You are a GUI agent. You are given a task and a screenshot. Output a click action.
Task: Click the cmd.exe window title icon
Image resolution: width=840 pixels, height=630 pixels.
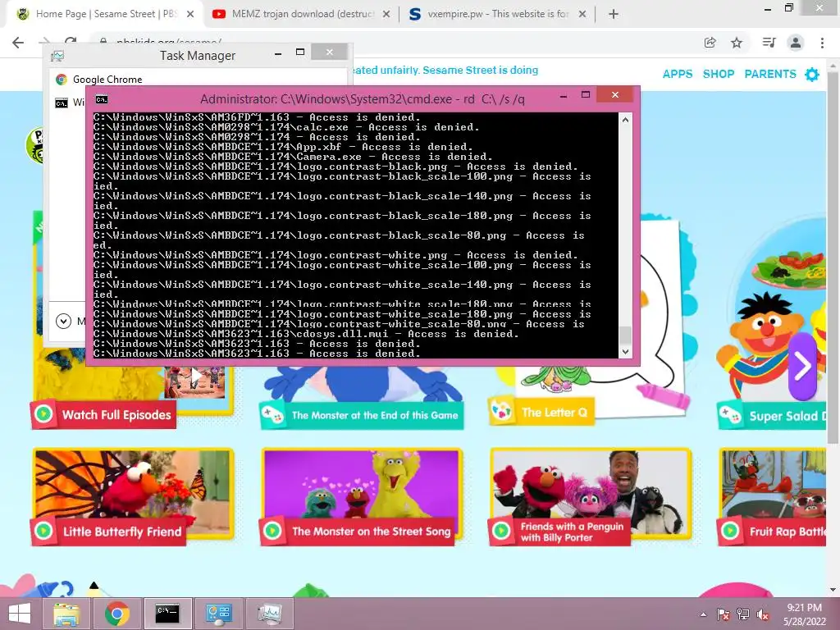point(101,99)
